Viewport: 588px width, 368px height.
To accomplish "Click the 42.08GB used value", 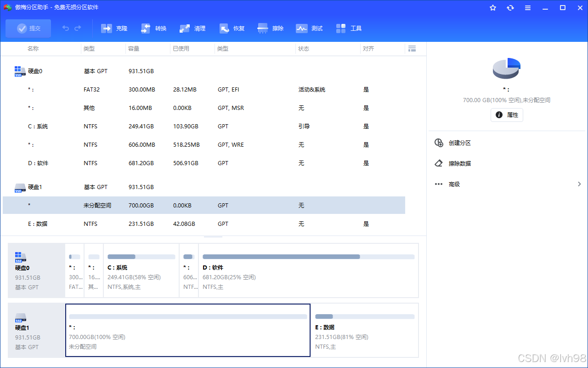I will tap(184, 224).
